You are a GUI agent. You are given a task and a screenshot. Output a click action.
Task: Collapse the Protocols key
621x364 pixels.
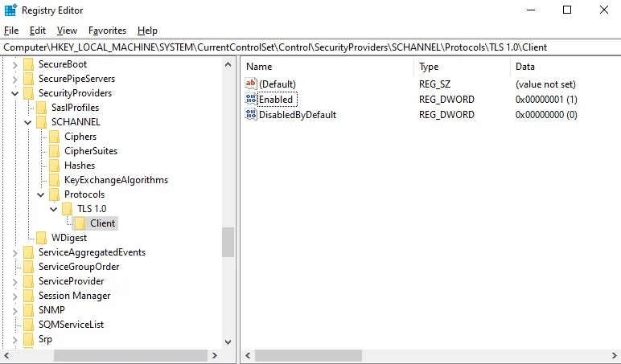40,194
